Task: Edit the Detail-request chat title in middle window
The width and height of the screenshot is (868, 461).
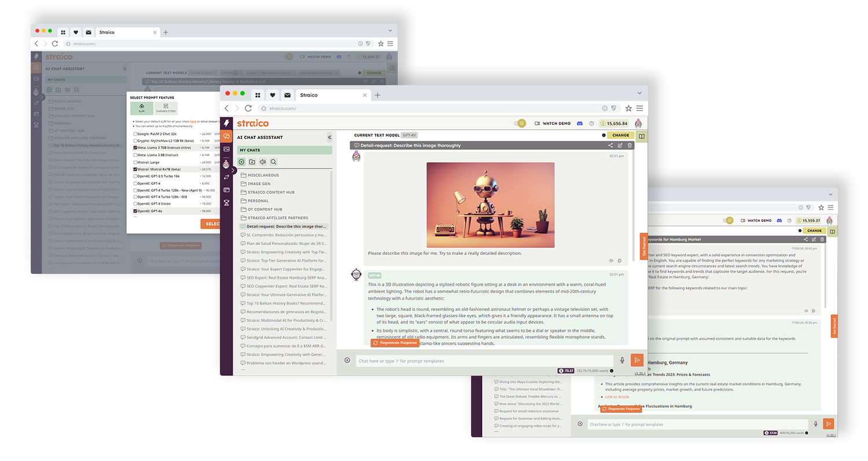Action: point(620,145)
